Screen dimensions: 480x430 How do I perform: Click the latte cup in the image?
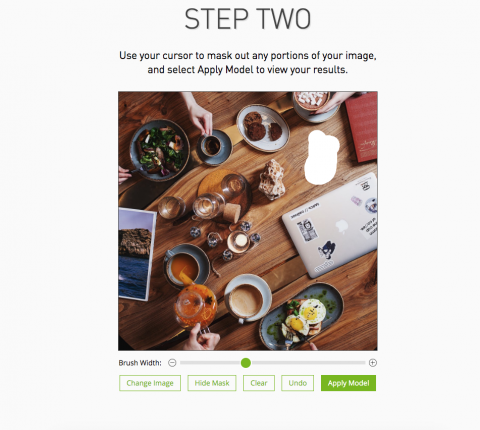coord(248,299)
